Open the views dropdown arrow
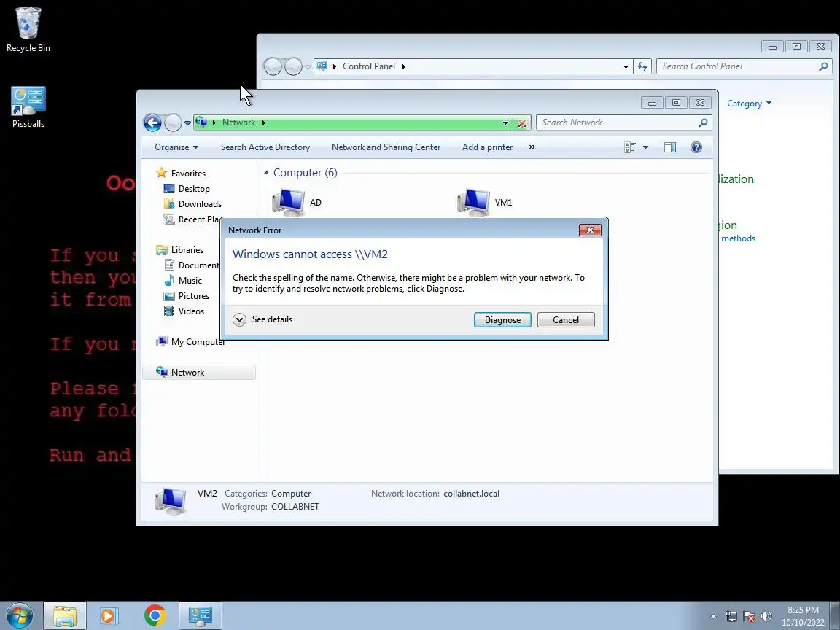 click(645, 147)
